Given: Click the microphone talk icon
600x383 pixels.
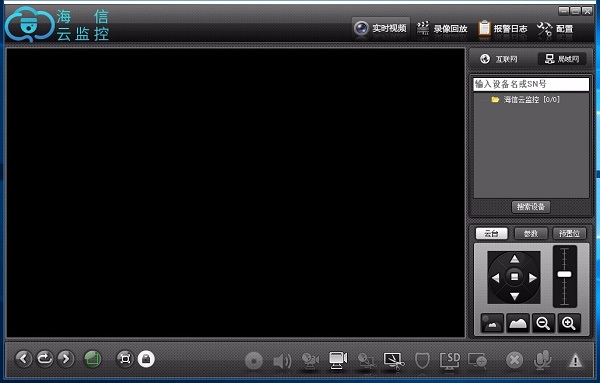Looking at the screenshot, I should (542, 360).
